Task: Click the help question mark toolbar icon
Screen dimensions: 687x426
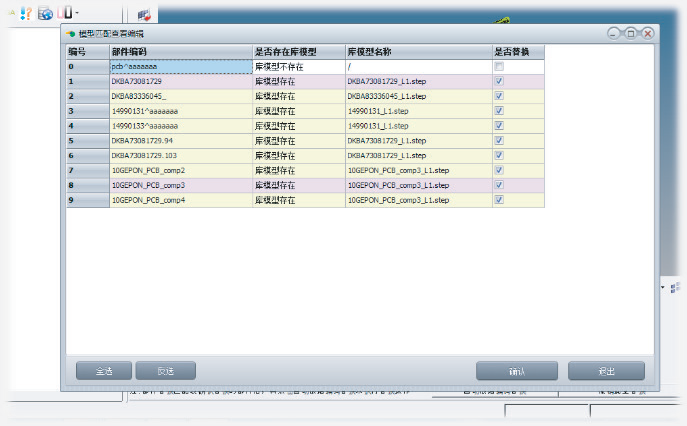Action: (x=27, y=13)
